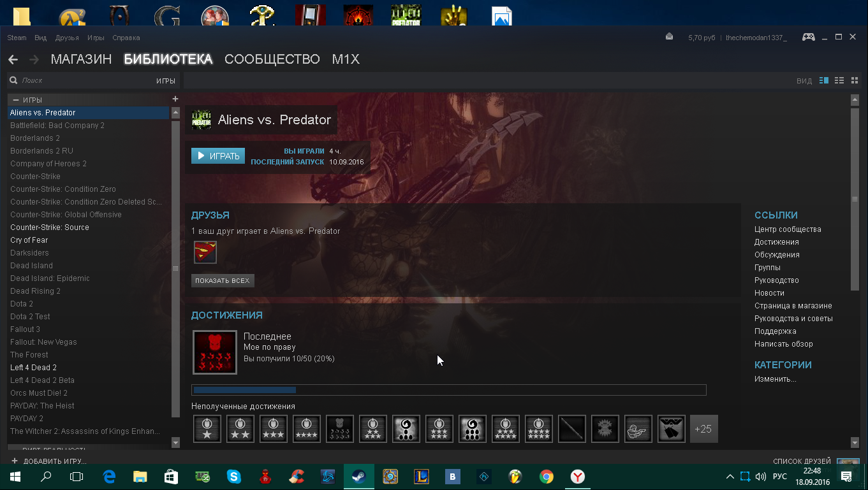Click the search magnifier in library
The width and height of the screenshot is (868, 490).
(13, 80)
